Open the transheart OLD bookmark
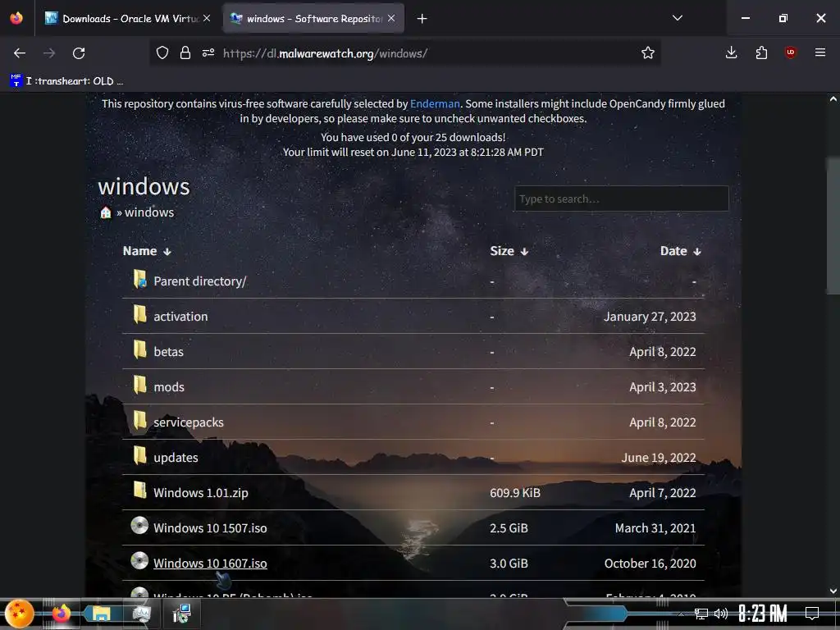This screenshot has height=630, width=840. [x=66, y=81]
